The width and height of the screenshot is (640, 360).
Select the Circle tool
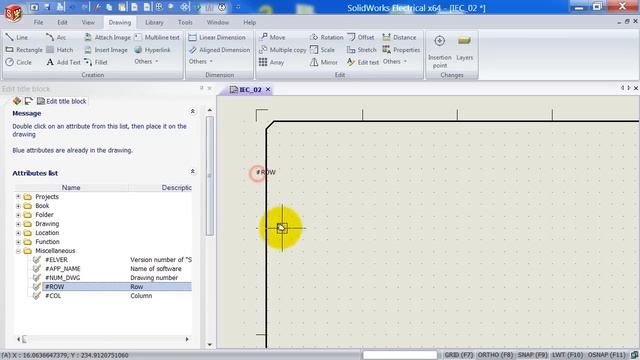19,62
